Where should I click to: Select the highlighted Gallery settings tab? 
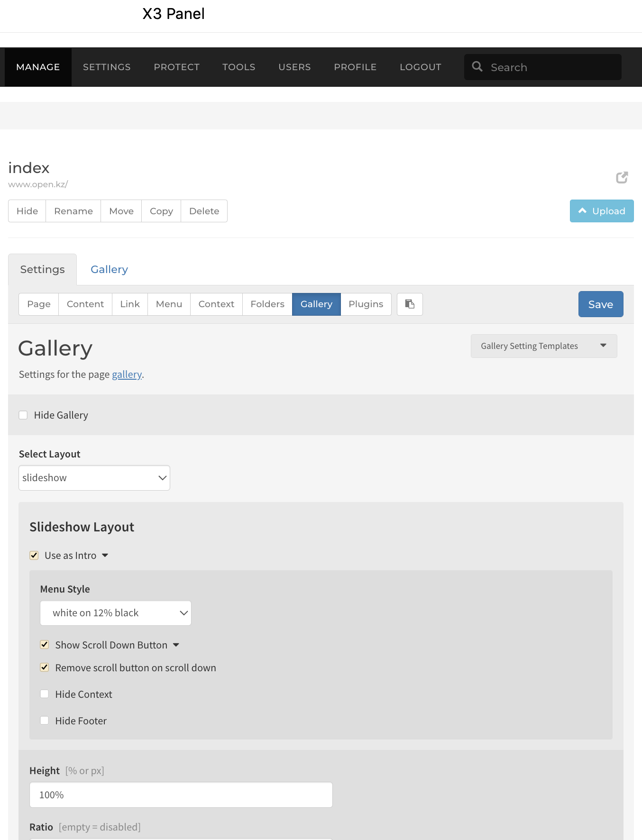[316, 304]
